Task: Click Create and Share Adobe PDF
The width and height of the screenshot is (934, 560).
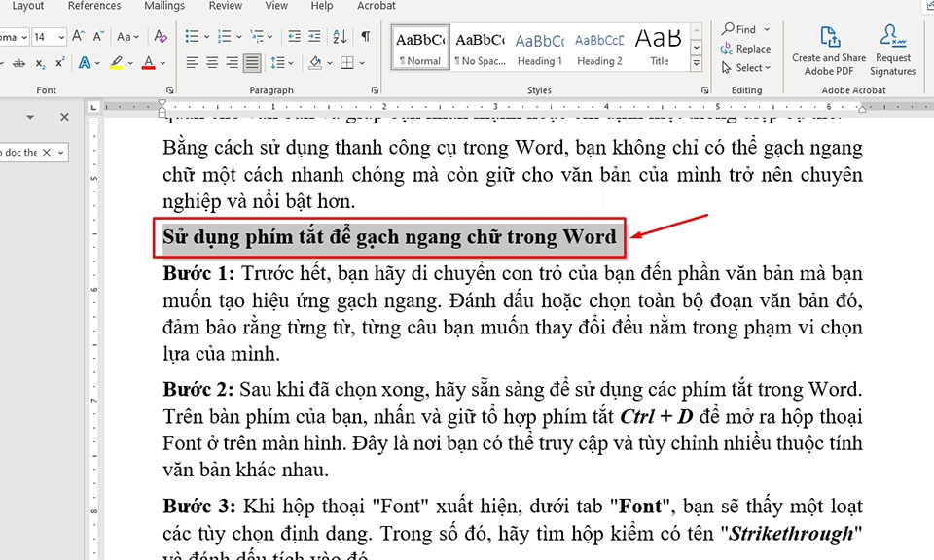Action: pos(829,52)
